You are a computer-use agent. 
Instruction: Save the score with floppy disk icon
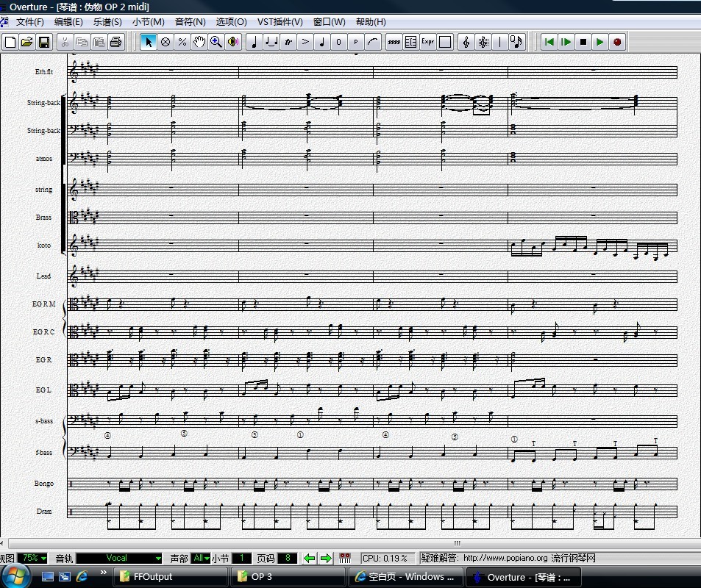pyautogui.click(x=44, y=42)
